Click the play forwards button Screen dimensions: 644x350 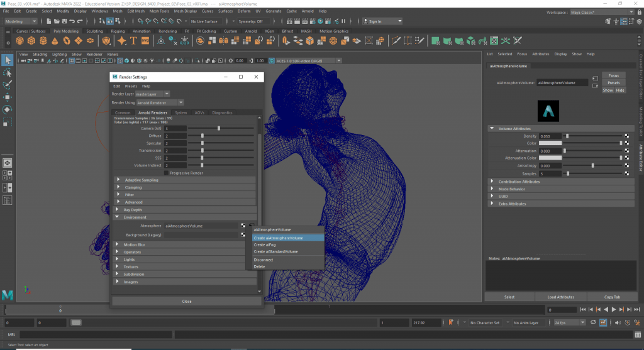[613, 310]
